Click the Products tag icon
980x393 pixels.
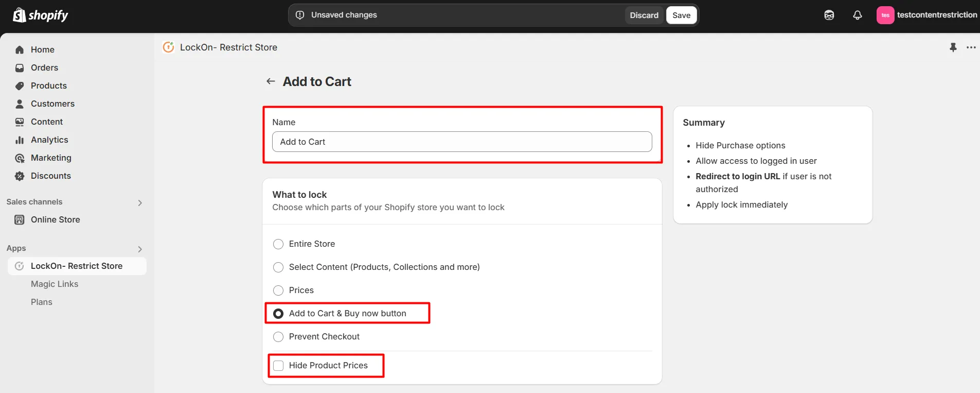click(20, 86)
